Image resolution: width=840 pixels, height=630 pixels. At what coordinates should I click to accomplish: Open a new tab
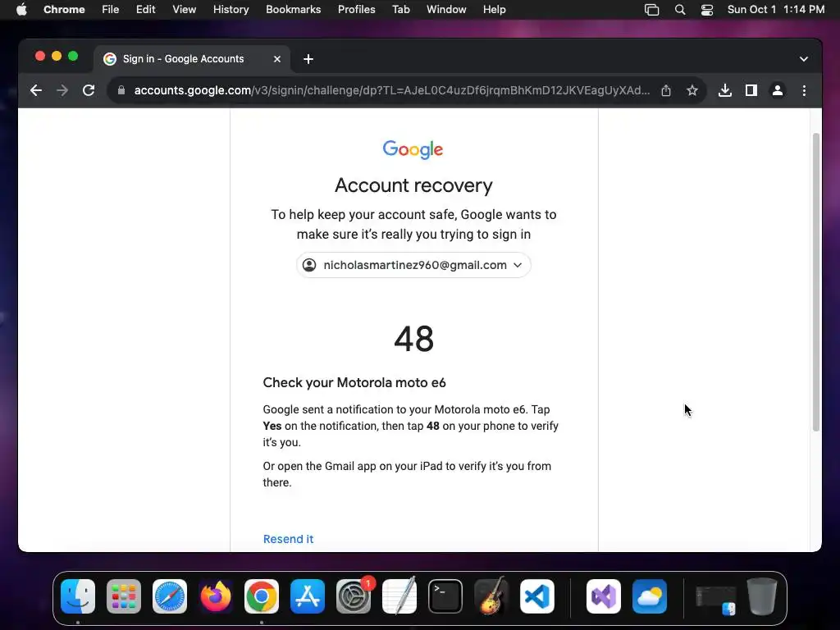pyautogui.click(x=308, y=59)
